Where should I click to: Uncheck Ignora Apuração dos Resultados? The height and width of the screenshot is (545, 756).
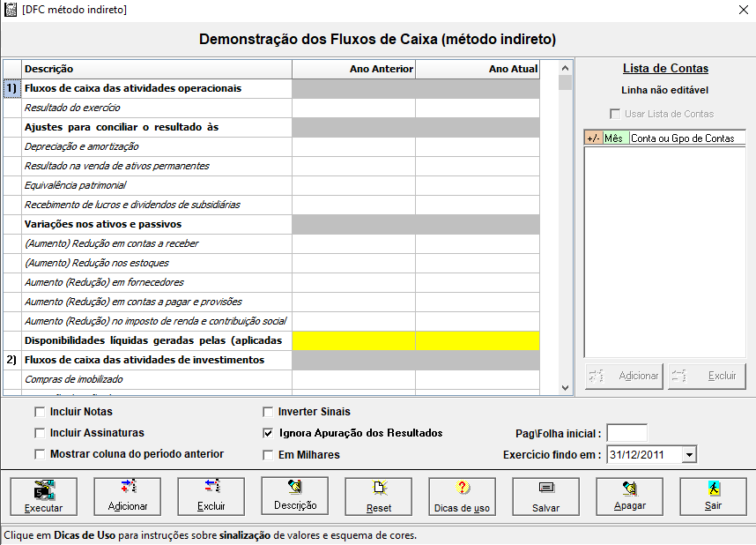point(268,433)
